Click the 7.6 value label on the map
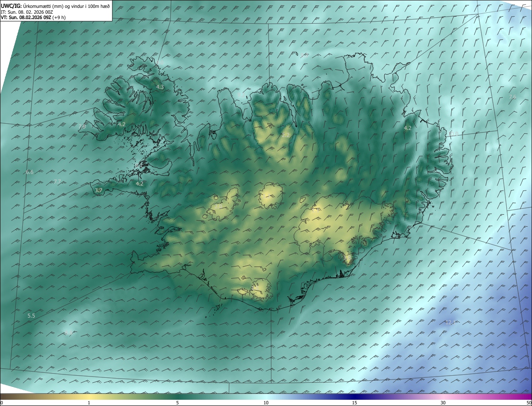 (x=512, y=97)
